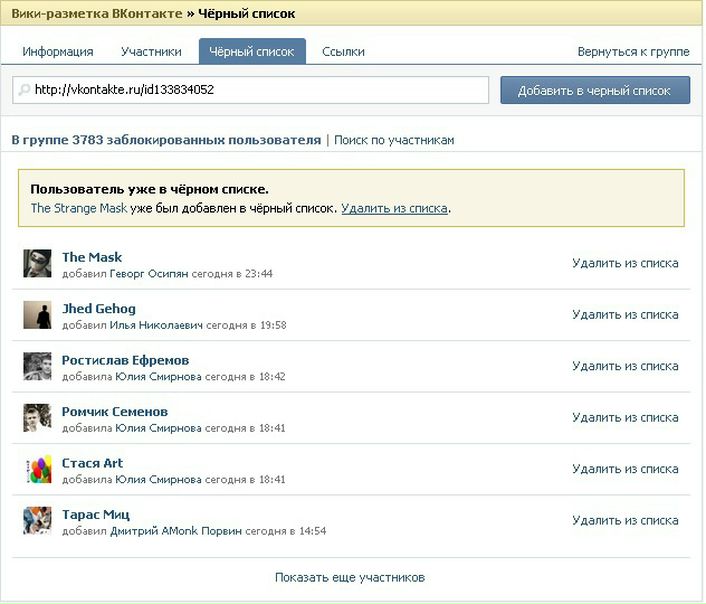Click Jhed Gehog avatar thumbnail
The width and height of the screenshot is (706, 604).
click(37, 315)
